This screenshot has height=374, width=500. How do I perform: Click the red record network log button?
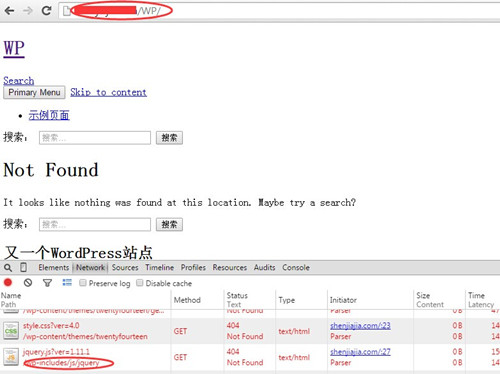(x=8, y=283)
